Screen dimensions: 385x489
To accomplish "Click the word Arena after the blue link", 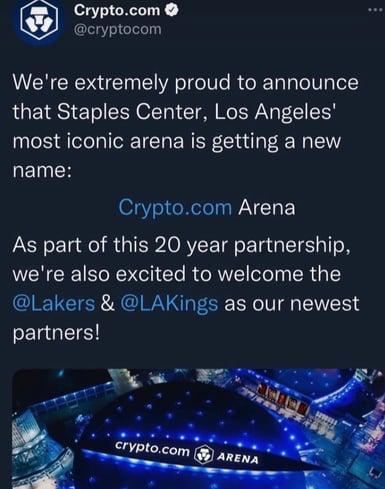I will pos(267,208).
